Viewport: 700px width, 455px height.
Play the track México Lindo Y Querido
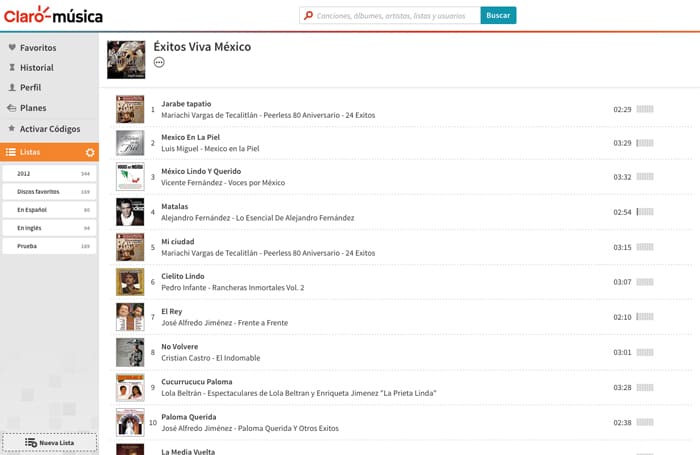198,171
